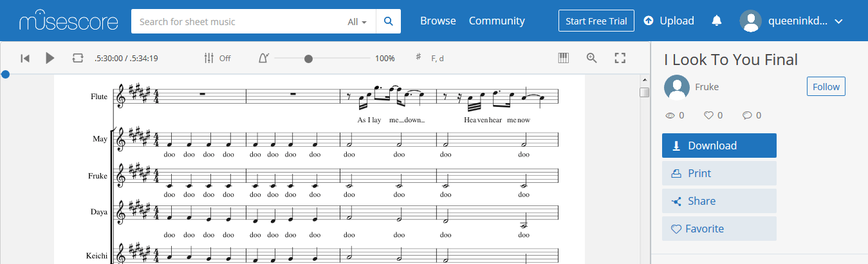Click the mixer 'Off' label

tap(225, 59)
